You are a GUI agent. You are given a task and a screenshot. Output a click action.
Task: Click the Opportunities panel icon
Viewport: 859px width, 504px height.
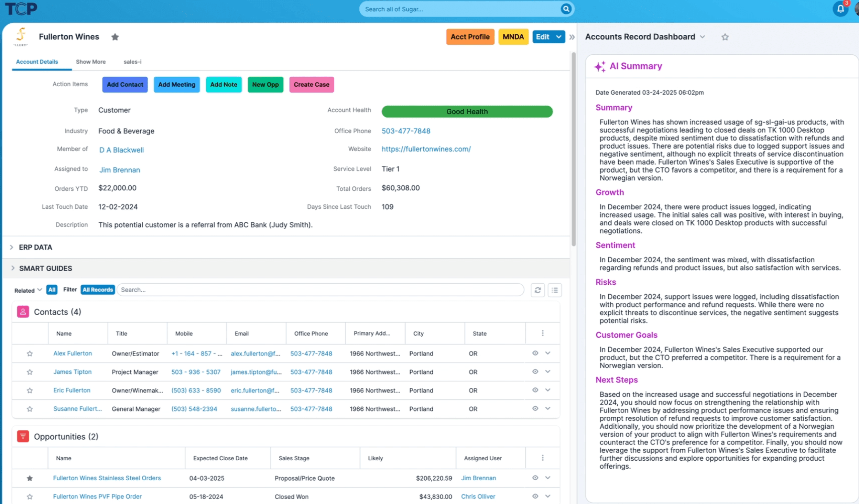[23, 436]
